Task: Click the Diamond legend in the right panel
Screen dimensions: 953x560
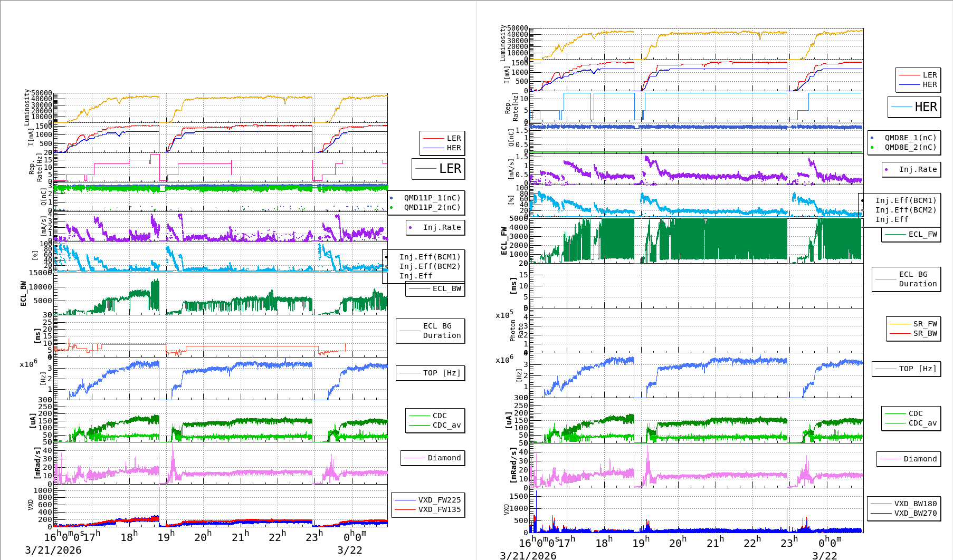Action: pyautogui.click(x=919, y=459)
